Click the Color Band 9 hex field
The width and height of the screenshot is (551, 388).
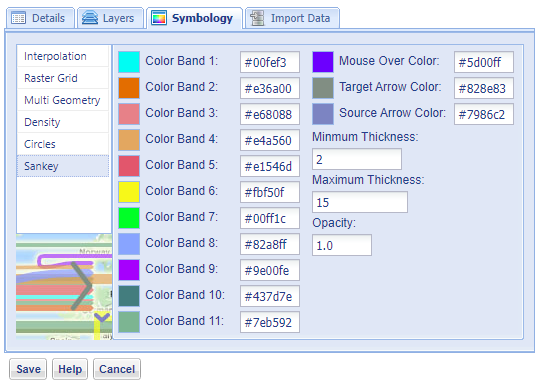point(270,270)
